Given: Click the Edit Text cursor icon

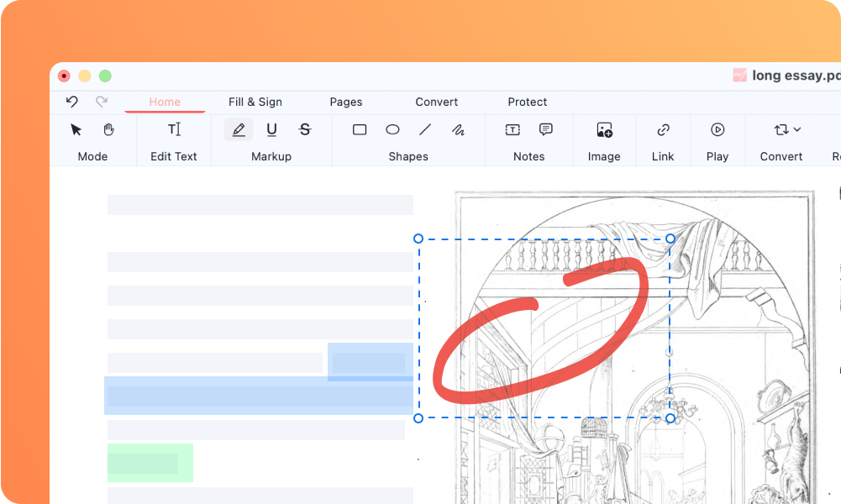Looking at the screenshot, I should (174, 129).
